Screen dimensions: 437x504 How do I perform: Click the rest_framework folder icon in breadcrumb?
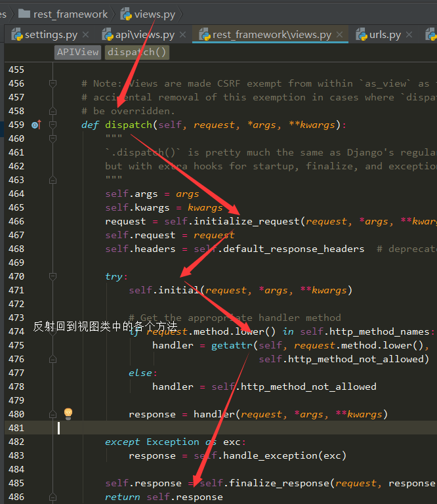[x=24, y=14]
